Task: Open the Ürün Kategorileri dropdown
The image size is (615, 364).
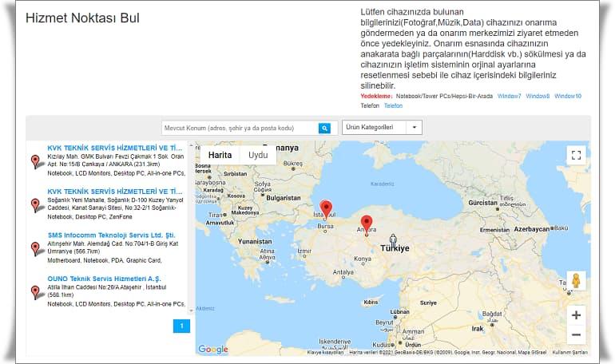Action: (382, 128)
